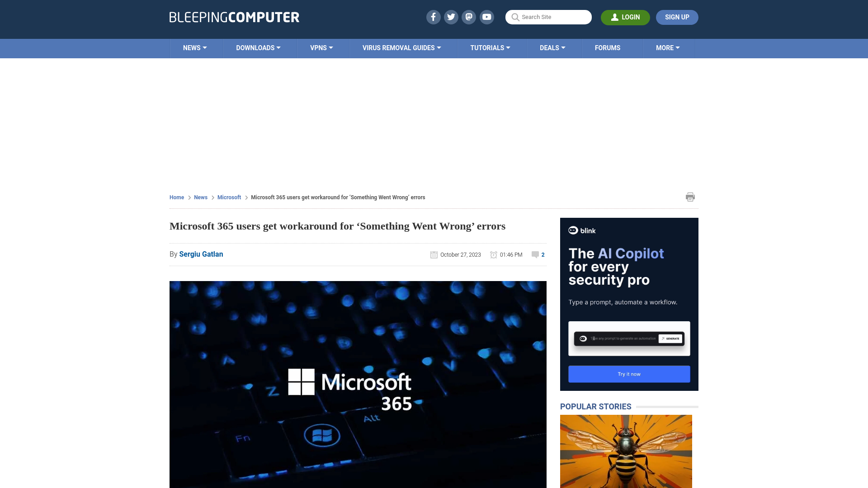Click the Blink AI Copilot Try it now button
Image resolution: width=868 pixels, height=488 pixels.
tap(629, 374)
